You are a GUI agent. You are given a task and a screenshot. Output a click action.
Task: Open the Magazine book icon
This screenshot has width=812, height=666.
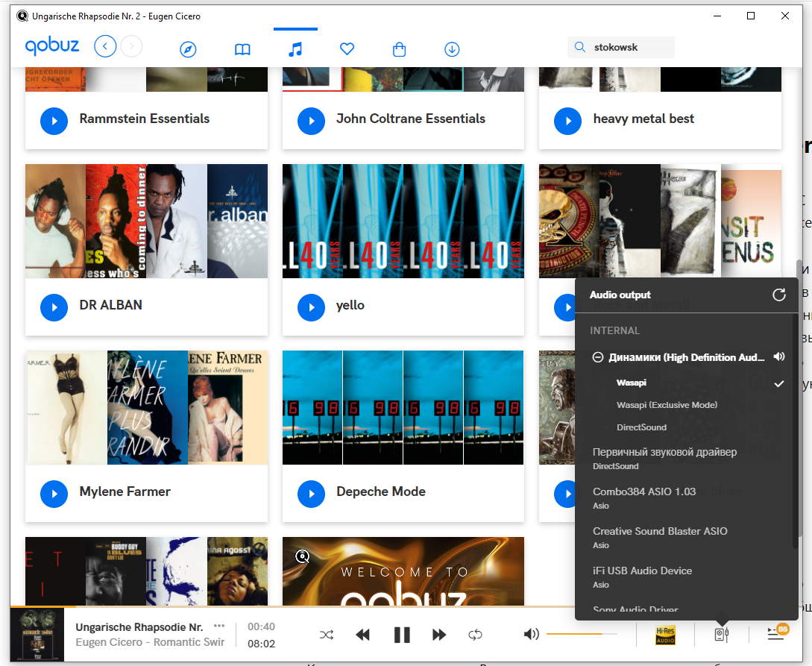242,49
